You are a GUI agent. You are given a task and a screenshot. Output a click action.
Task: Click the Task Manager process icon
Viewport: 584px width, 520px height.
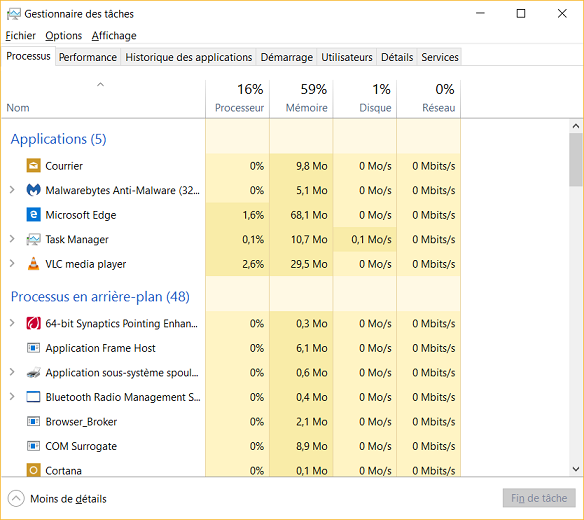tap(33, 239)
